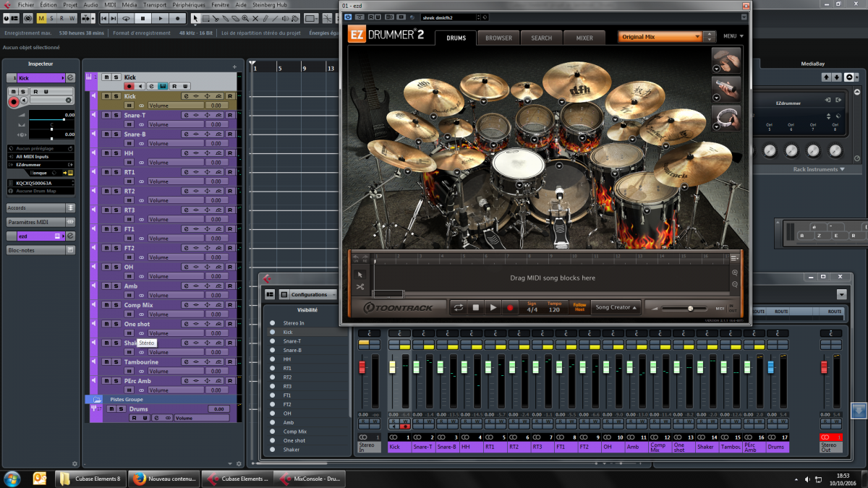The height and width of the screenshot is (488, 868).
Task: Toggle global Mute state button in toolbar
Action: 41,18
